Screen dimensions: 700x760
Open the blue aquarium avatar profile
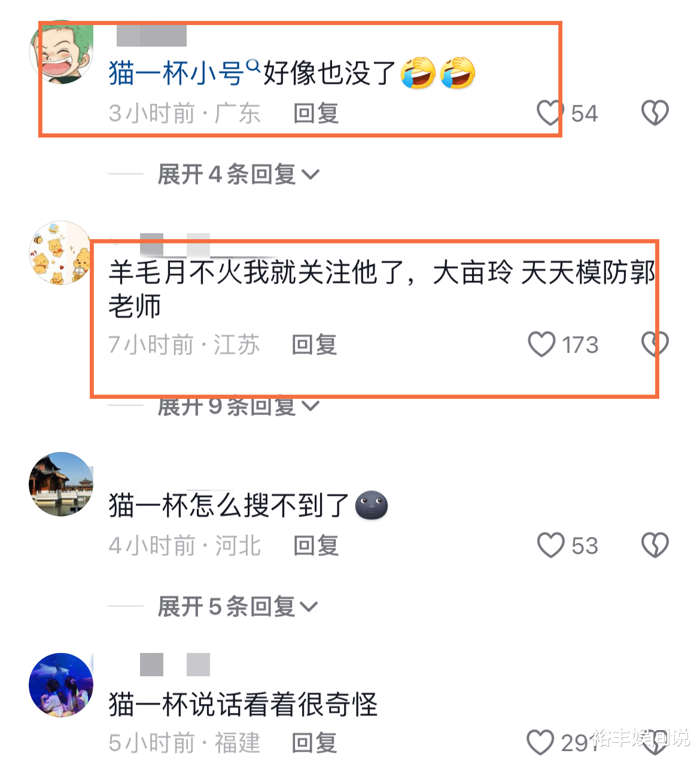[x=61, y=685]
